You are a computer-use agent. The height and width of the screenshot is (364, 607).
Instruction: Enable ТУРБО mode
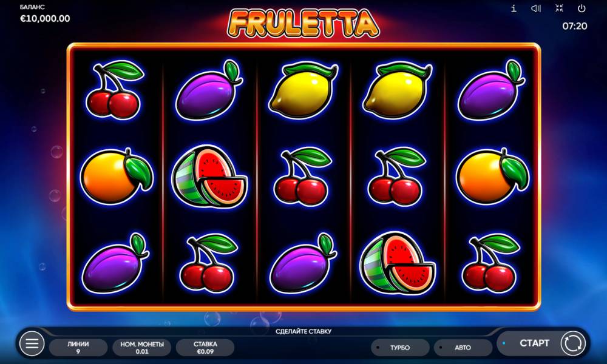click(x=400, y=348)
